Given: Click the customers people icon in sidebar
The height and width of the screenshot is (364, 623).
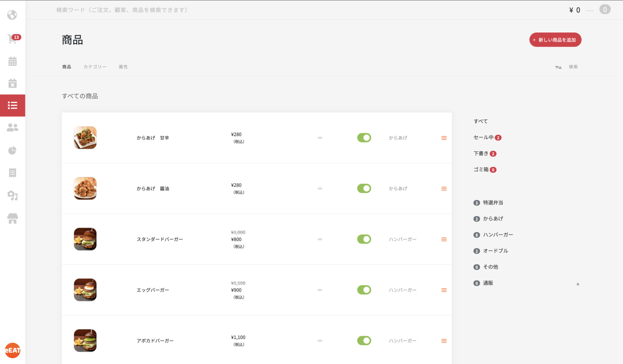Looking at the screenshot, I should click(12, 127).
